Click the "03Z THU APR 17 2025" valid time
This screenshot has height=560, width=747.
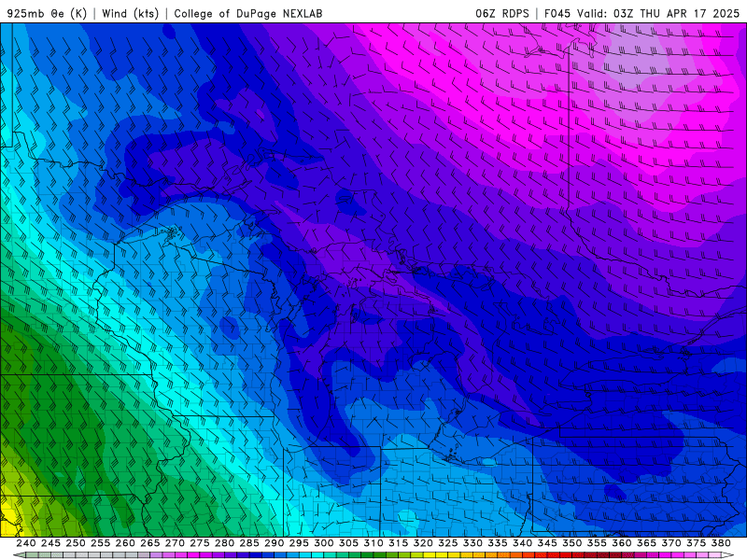(x=676, y=13)
